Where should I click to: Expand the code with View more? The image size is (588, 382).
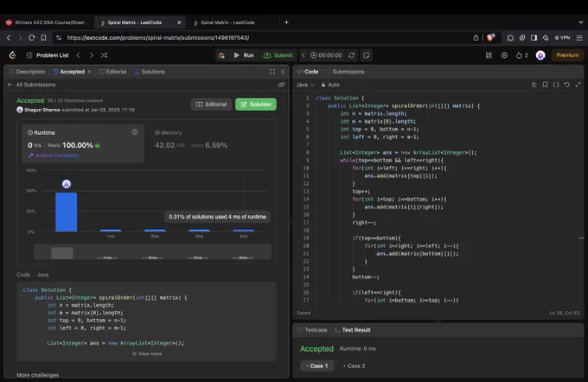147,353
